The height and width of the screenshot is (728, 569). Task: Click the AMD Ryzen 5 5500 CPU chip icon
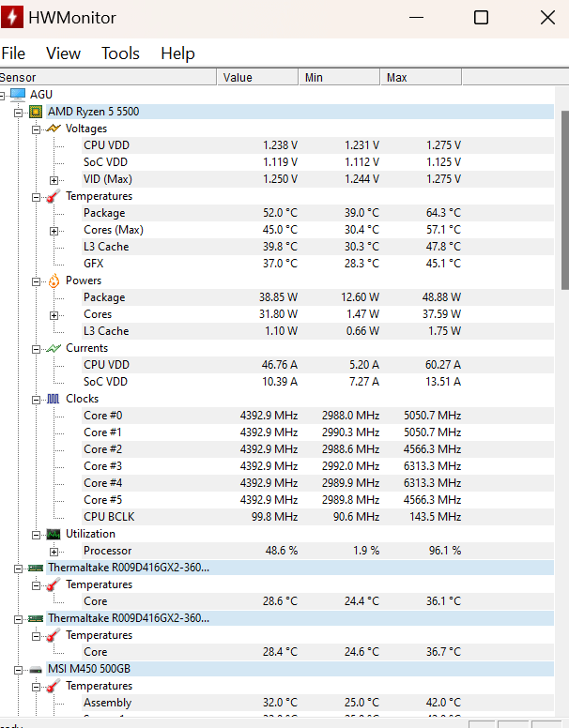(36, 112)
